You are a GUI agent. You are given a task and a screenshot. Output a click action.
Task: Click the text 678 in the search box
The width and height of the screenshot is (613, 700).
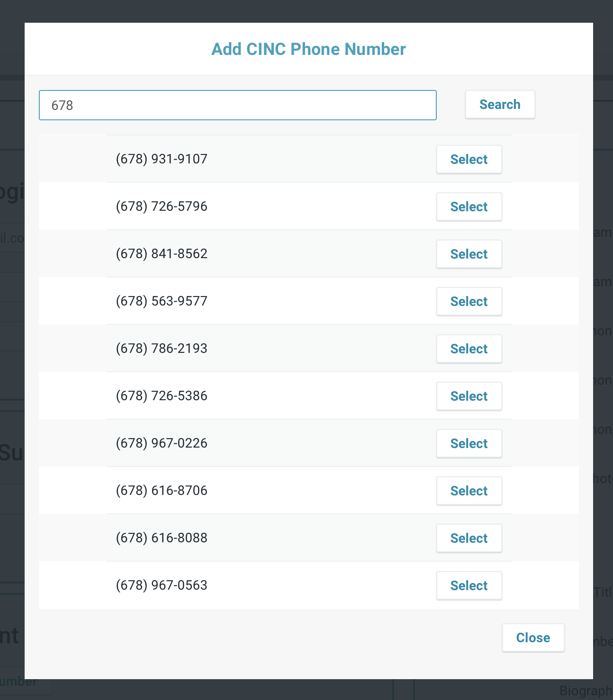[62, 105]
